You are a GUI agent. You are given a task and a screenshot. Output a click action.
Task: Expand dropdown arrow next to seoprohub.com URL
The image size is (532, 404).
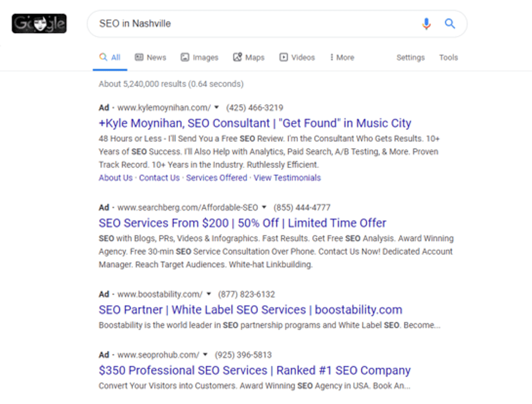click(x=206, y=355)
